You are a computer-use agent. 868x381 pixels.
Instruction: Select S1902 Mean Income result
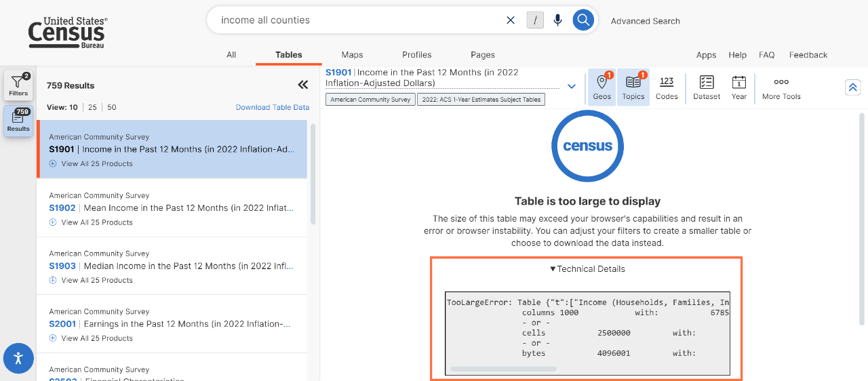click(172, 208)
